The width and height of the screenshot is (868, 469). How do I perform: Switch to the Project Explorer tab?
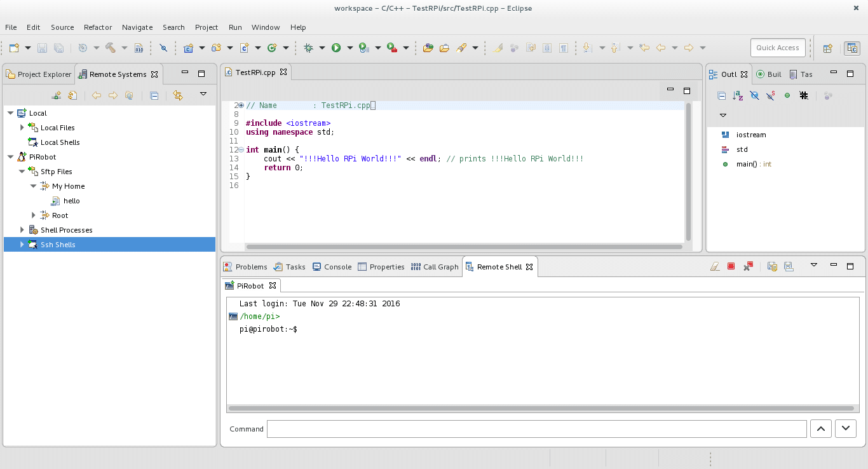click(39, 74)
